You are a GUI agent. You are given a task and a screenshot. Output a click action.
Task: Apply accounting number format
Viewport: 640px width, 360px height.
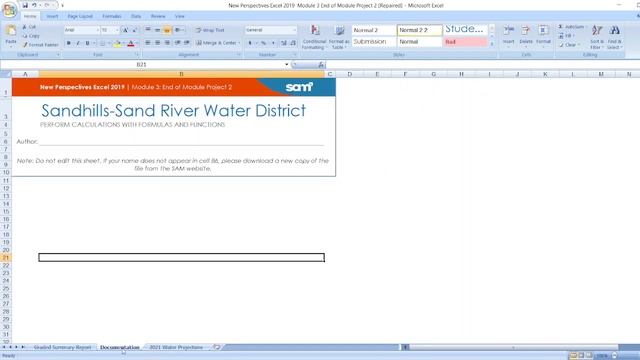250,43
